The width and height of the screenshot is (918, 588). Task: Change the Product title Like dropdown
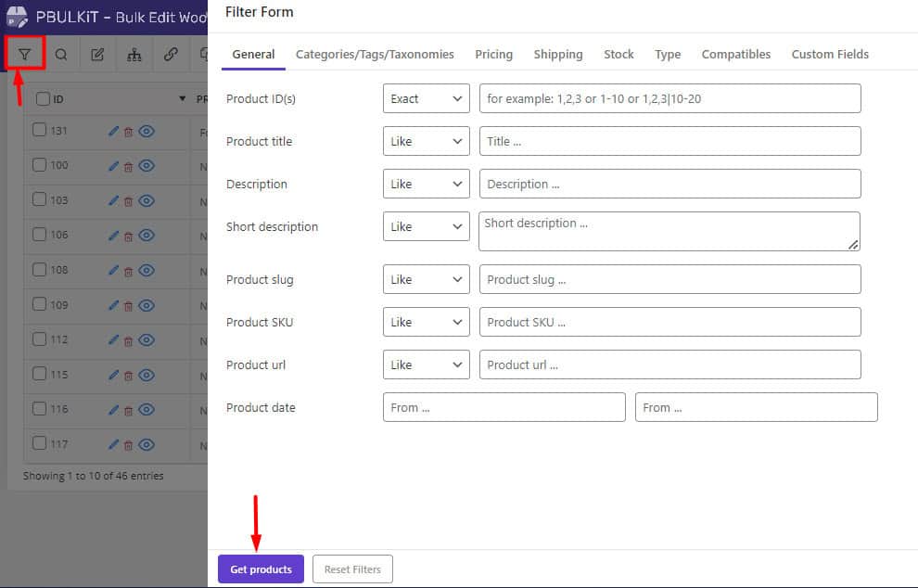[426, 141]
